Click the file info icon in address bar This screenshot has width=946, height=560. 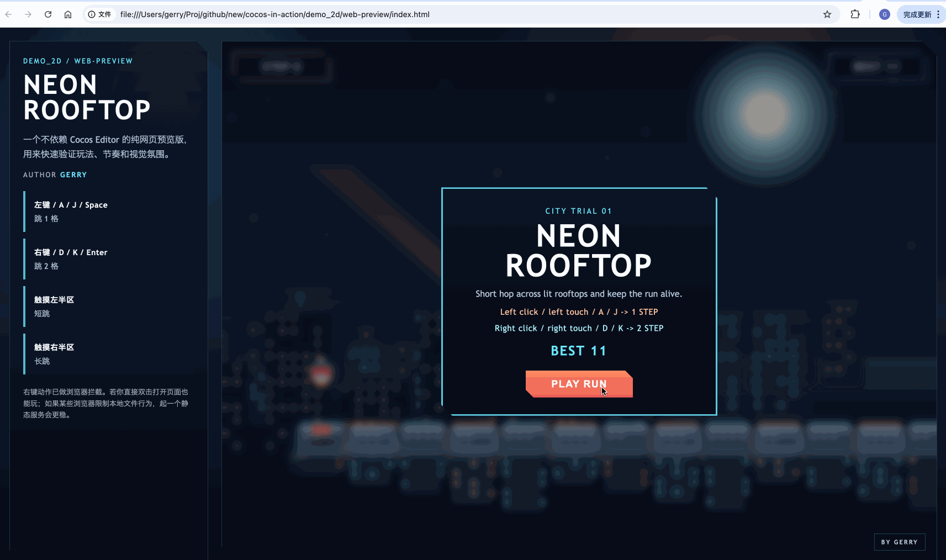point(92,14)
